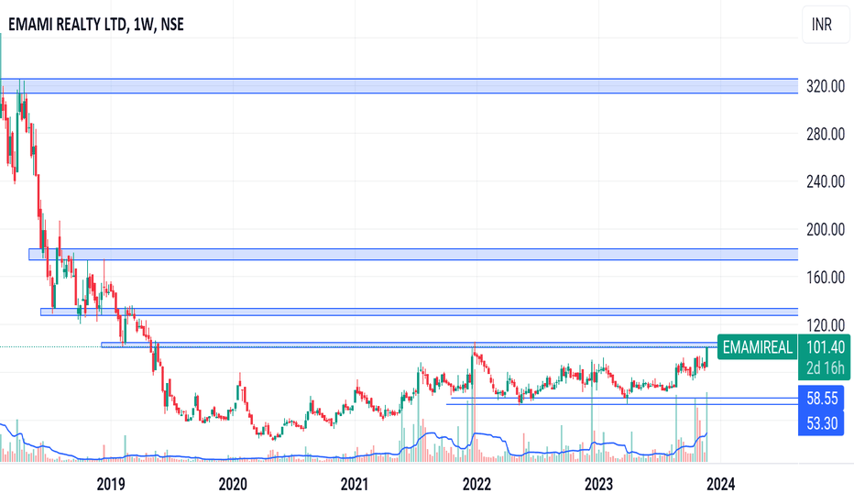Click the 101.40 current price label
Screen dimensions: 854x504
[x=825, y=347]
